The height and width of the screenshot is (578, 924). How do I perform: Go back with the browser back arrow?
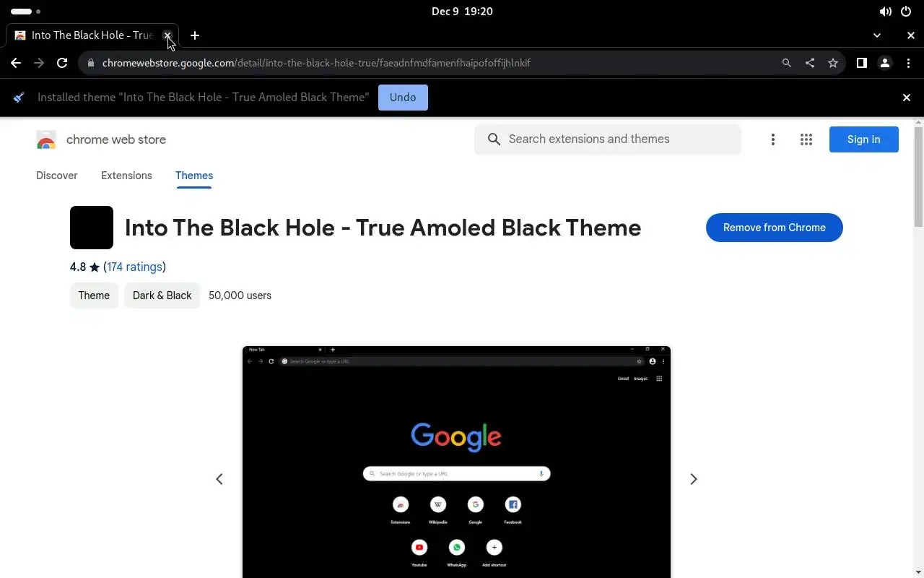tap(16, 63)
